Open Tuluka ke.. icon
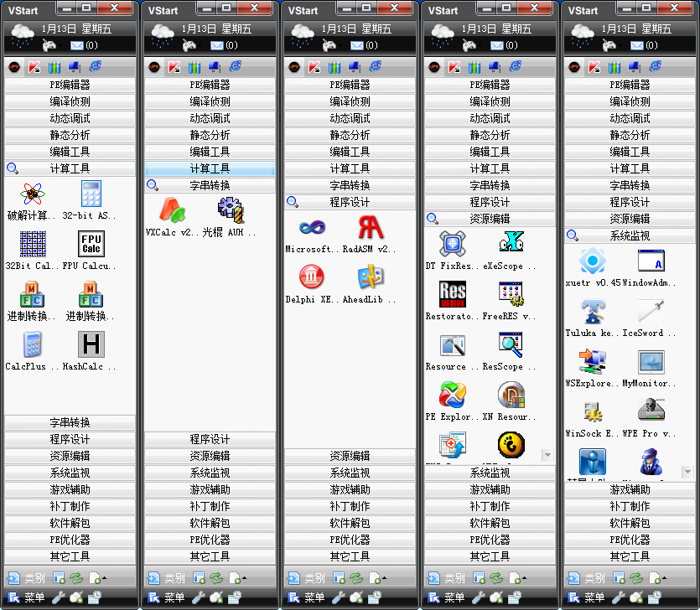The image size is (700, 610). [593, 311]
